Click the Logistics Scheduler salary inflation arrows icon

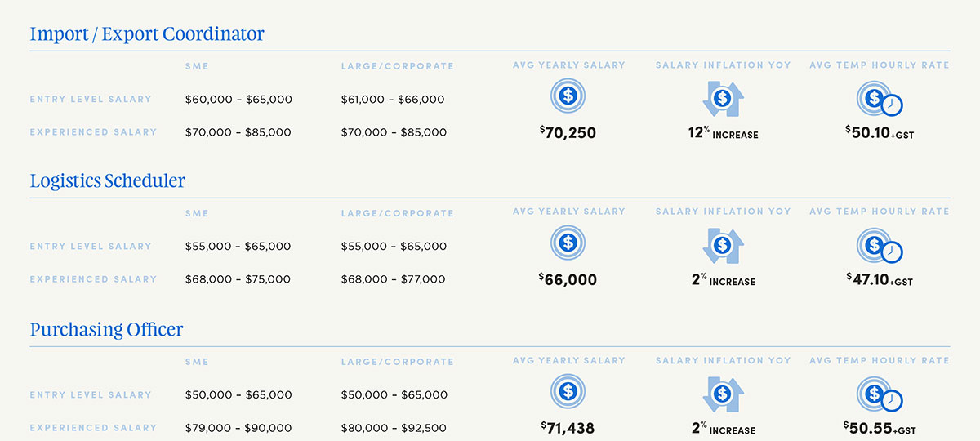(x=722, y=245)
